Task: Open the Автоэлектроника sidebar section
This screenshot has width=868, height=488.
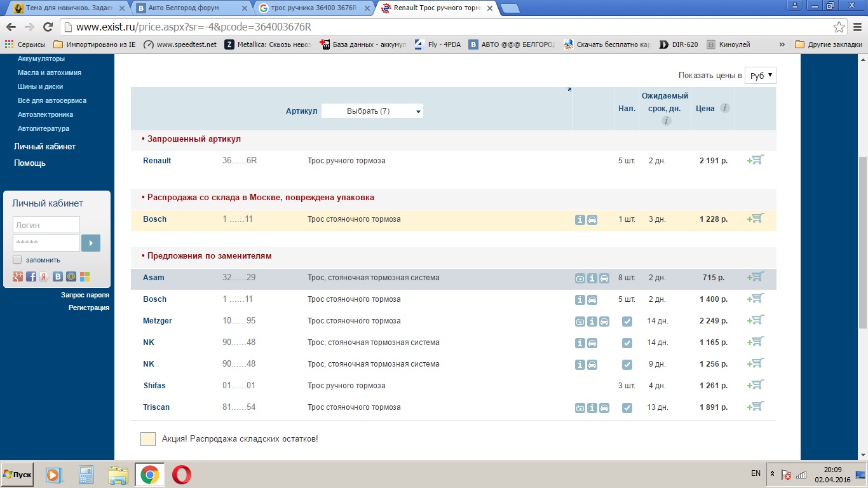Action: point(45,114)
